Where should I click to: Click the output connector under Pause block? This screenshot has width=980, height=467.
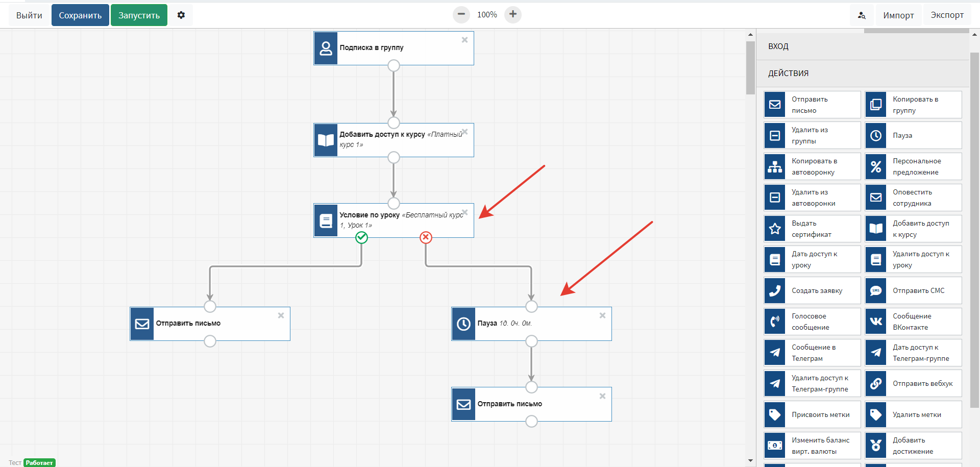531,341
